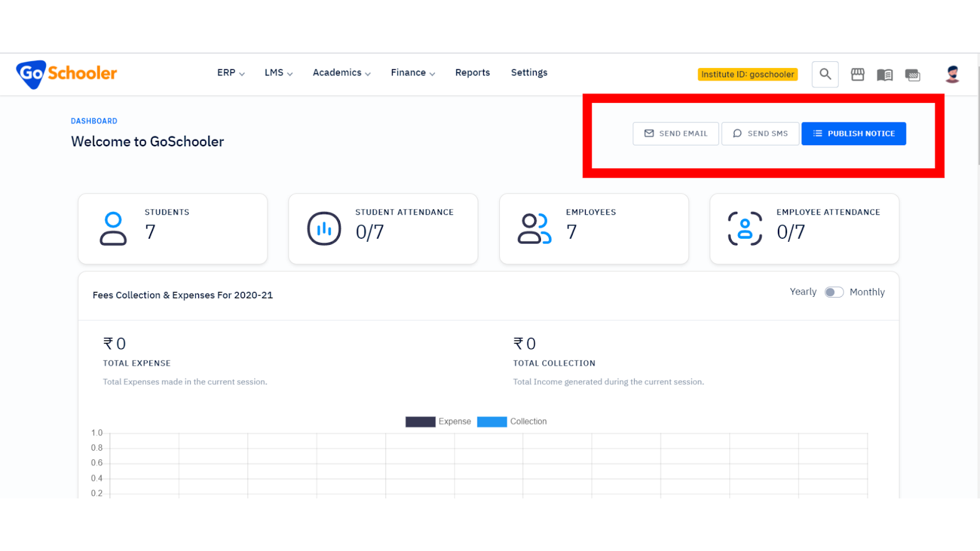The height and width of the screenshot is (551, 980).
Task: Expand the ERP dropdown menu
Action: [231, 73]
